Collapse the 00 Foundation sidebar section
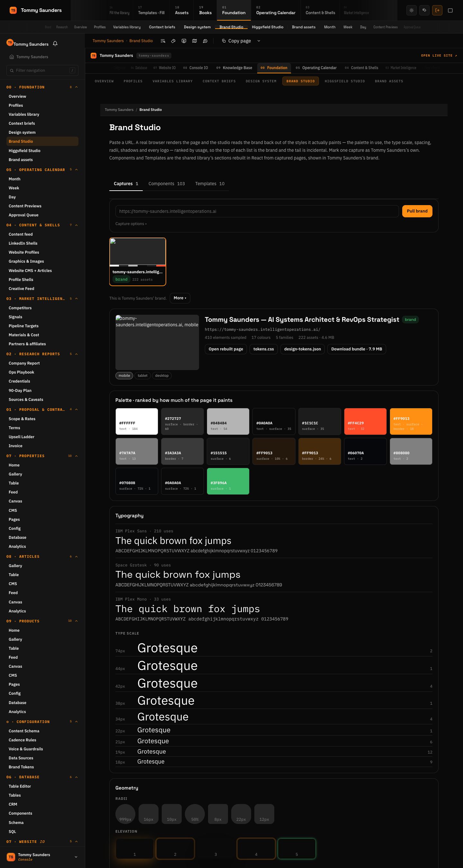 tap(77, 87)
